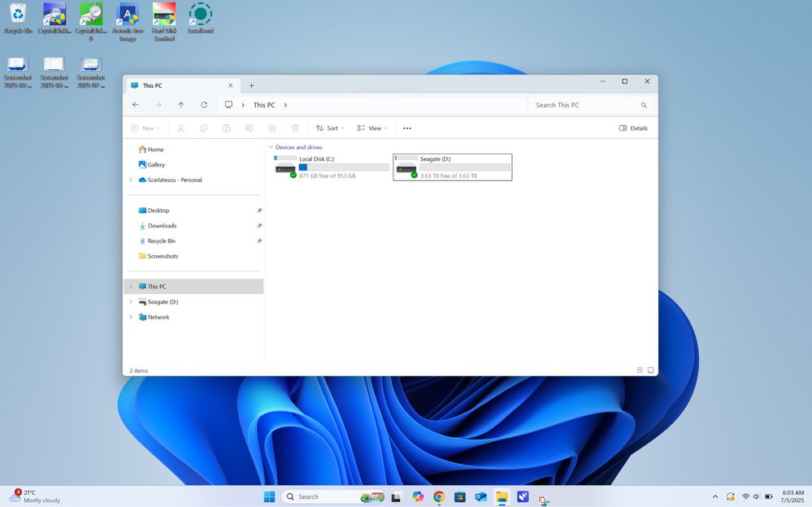Select the Seagate (D:) drive tile
812x507 pixels.
[453, 167]
